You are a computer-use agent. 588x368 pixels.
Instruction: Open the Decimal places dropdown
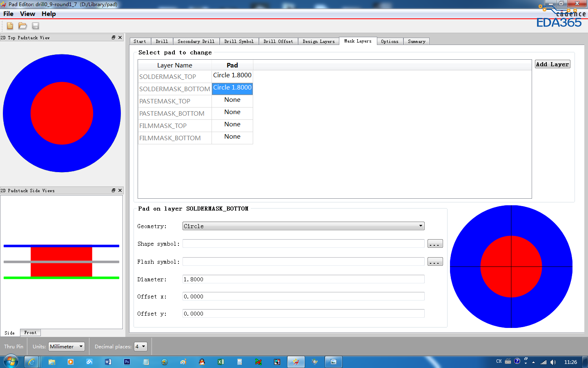tap(140, 346)
